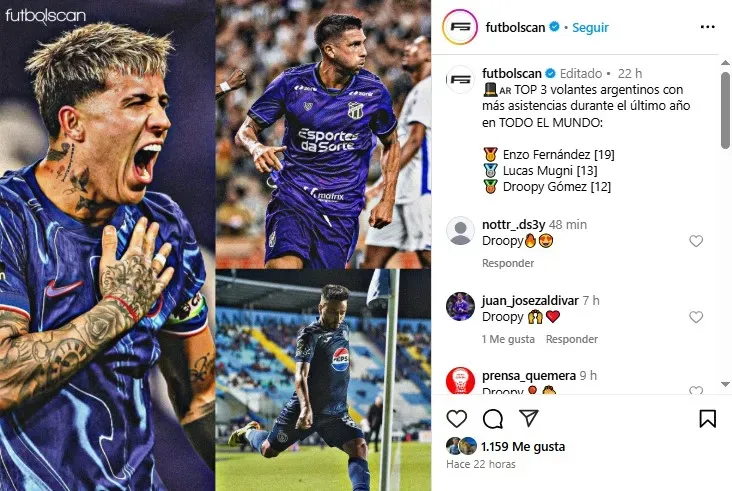Click the comments scrollbar down arrow
732x491 pixels.
(x=725, y=385)
